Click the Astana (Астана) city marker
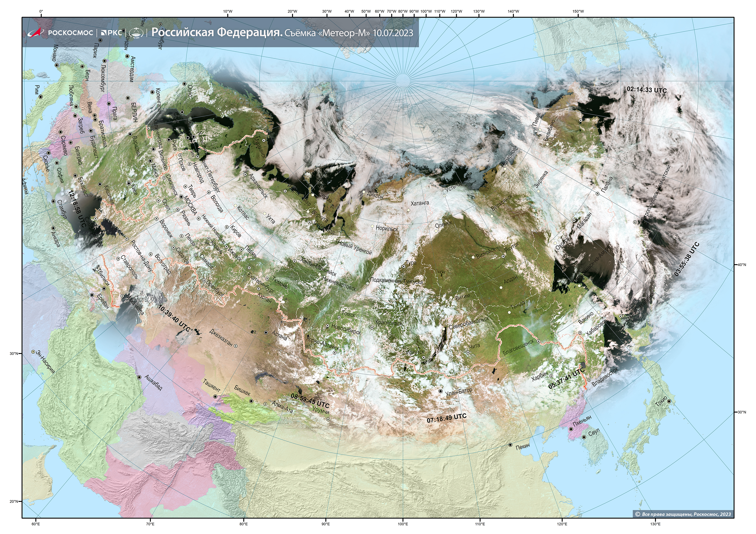This screenshot has height=534, width=756. (x=266, y=332)
